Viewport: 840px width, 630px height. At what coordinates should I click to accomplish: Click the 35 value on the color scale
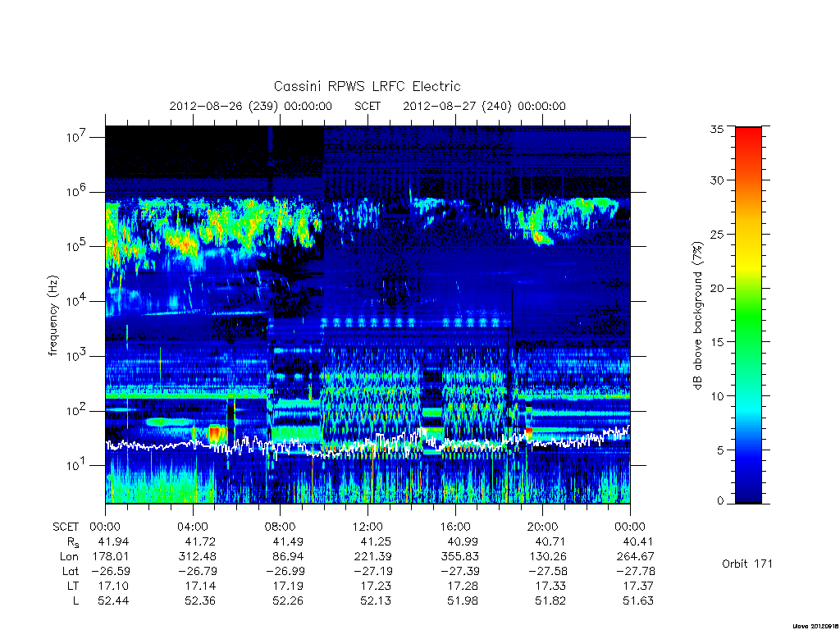(x=717, y=129)
